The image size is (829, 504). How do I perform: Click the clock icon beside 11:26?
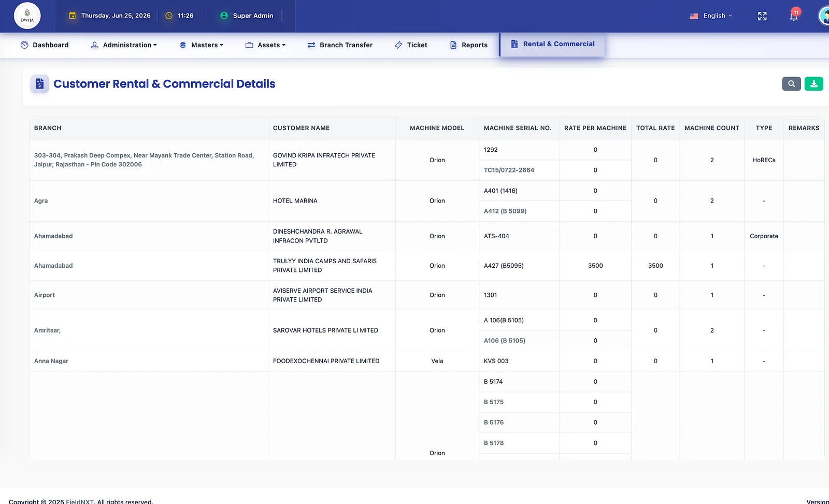click(169, 16)
